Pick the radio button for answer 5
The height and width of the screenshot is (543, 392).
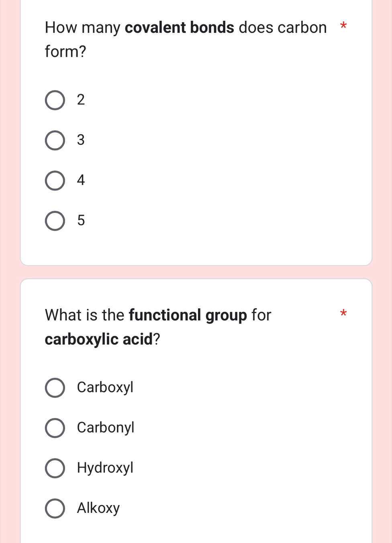(55, 221)
